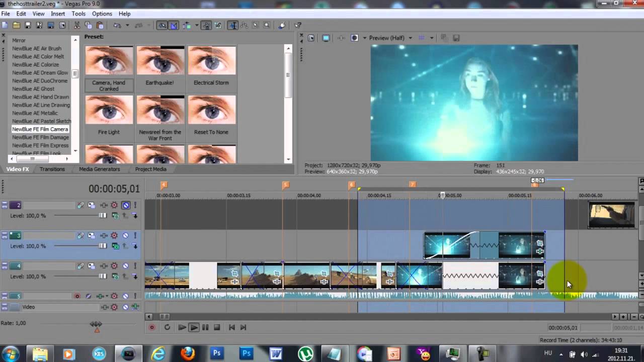Viewport: 644px width, 362px height.
Task: Open uTorrent from the Windows taskbar
Action: [305, 354]
